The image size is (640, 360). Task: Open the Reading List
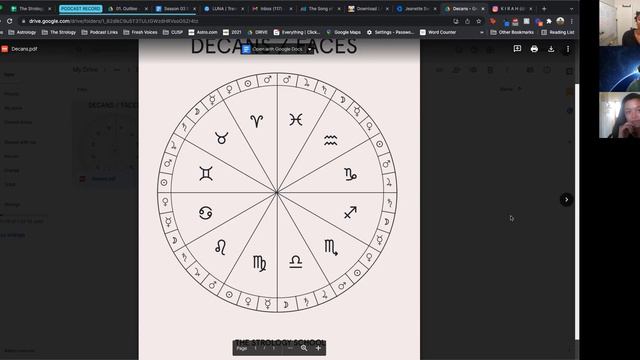click(x=558, y=32)
